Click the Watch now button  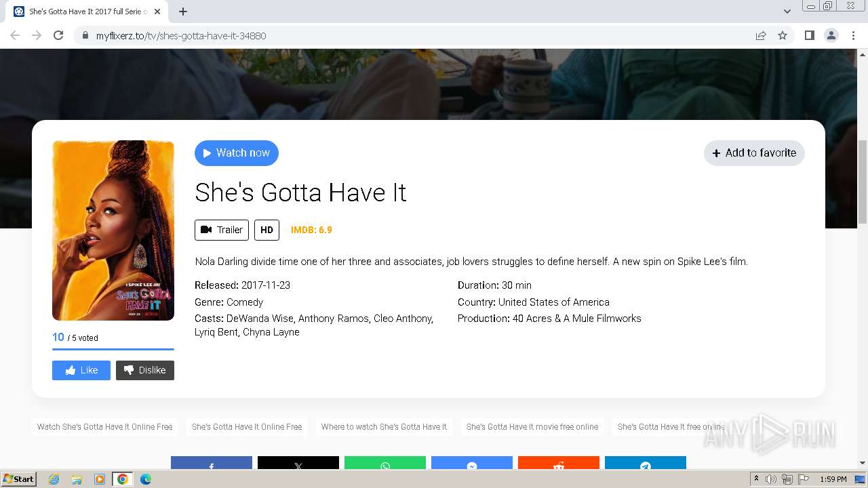tap(237, 153)
